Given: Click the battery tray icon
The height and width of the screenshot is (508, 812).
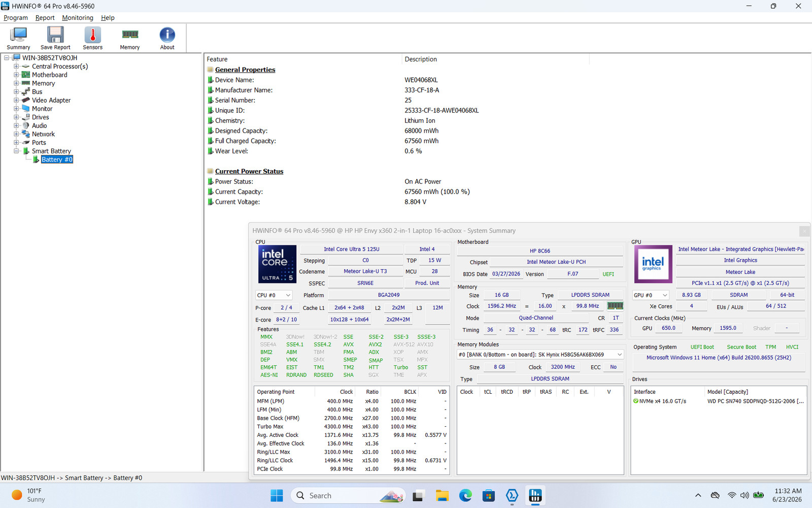Looking at the screenshot, I should coord(759,495).
